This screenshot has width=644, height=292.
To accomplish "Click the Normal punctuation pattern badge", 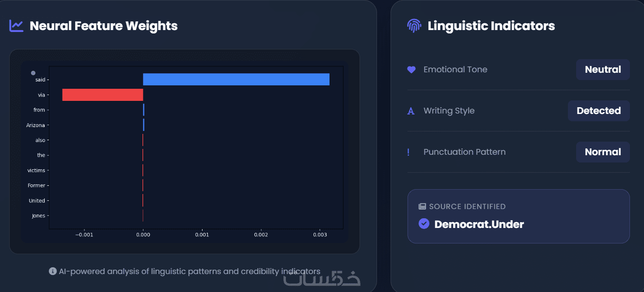I will pos(602,152).
